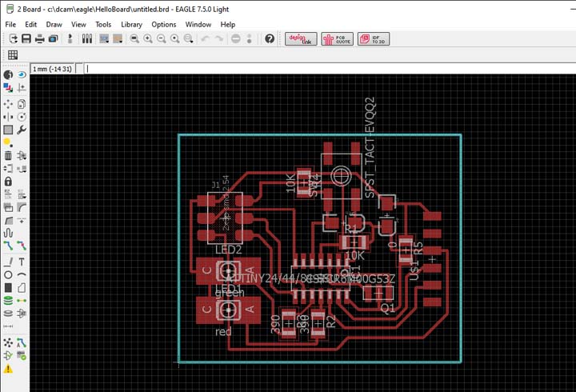
Task: Select the Info tool
Action: click(8, 75)
